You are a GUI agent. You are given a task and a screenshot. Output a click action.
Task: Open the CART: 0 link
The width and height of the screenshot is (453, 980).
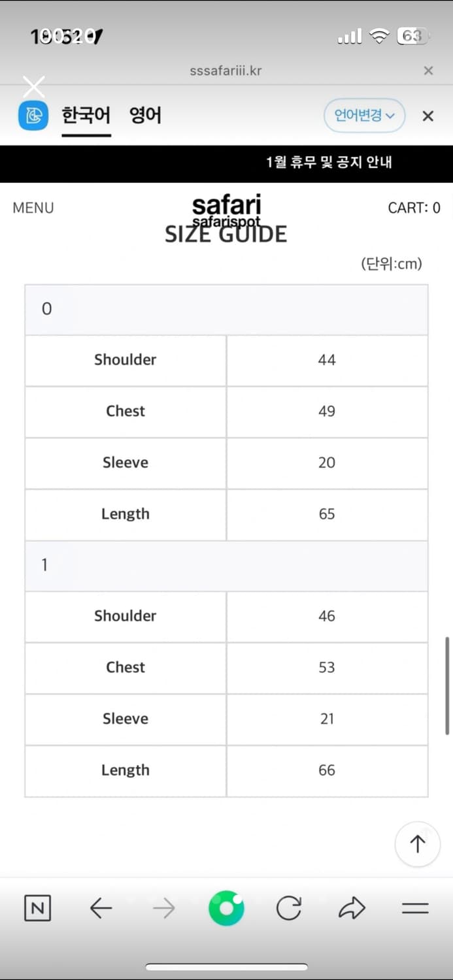[x=414, y=208]
